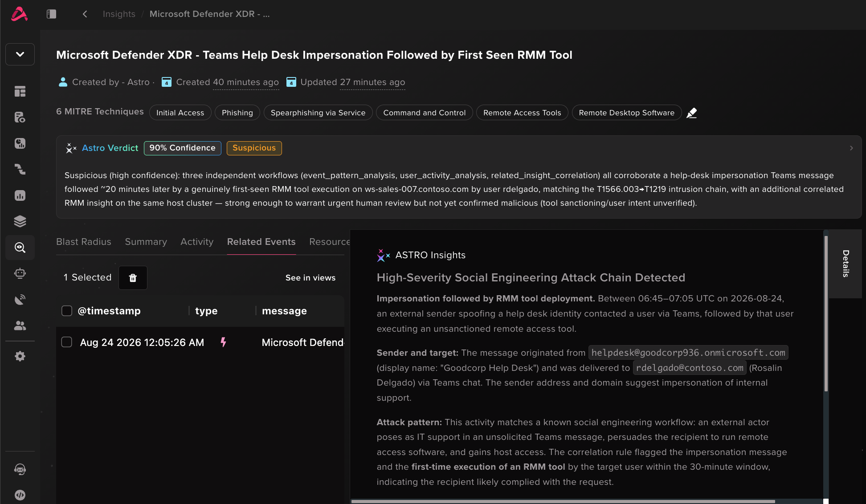This screenshot has height=504, width=866.
Task: Click the Spearphishing via Service tag
Action: (318, 113)
